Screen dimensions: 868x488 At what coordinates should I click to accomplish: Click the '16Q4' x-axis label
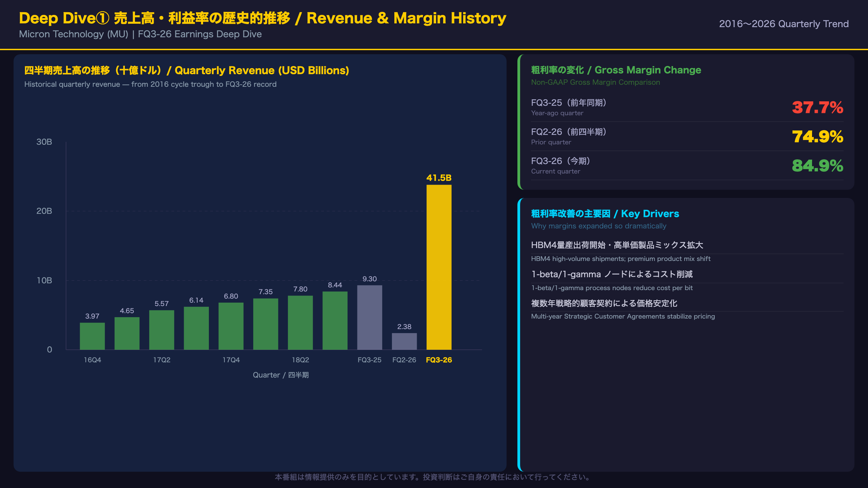click(92, 360)
